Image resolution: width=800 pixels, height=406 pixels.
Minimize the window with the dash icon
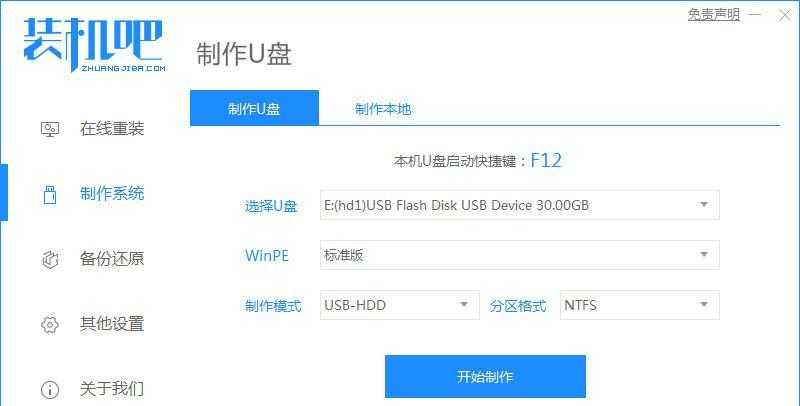click(x=755, y=15)
